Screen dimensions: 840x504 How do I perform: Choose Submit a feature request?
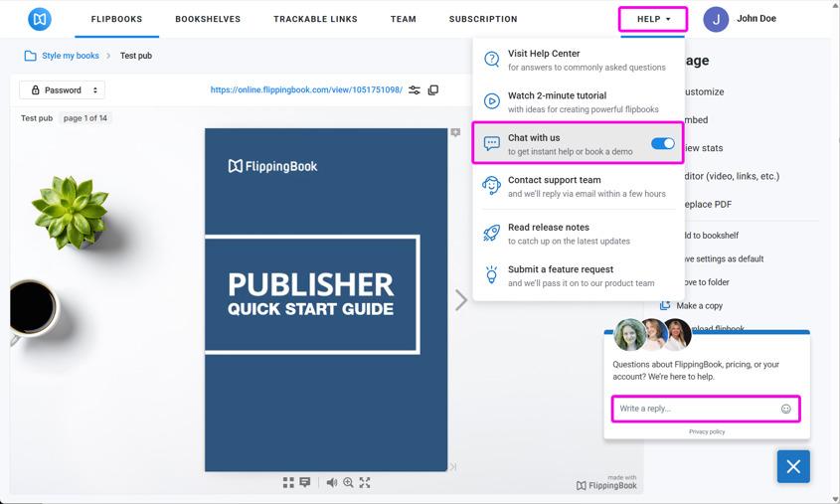coord(578,275)
